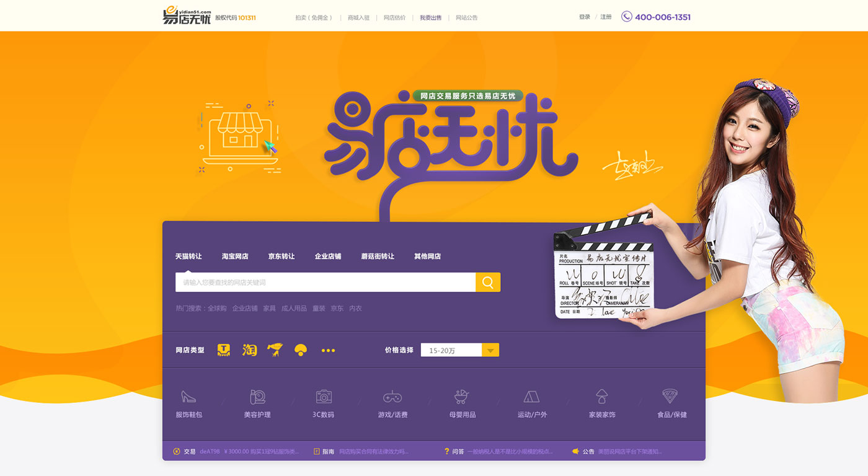Click hot search keyword 童装
This screenshot has height=476, width=868.
319,308
